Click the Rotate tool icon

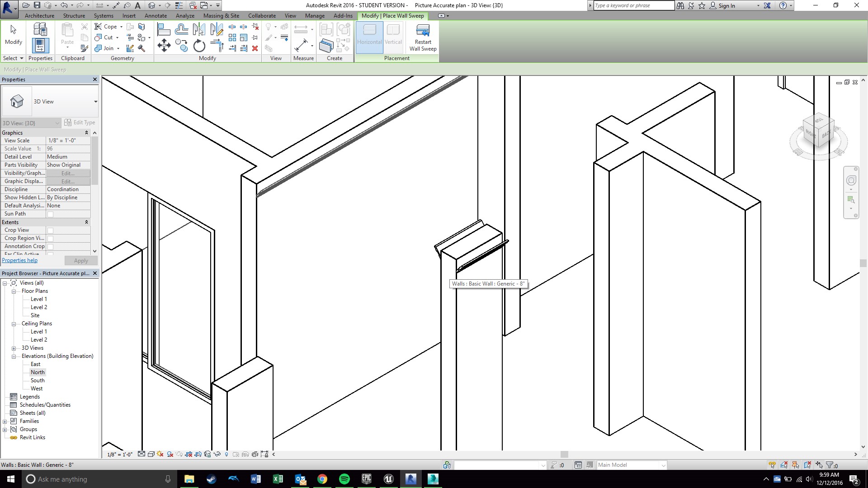coord(199,46)
